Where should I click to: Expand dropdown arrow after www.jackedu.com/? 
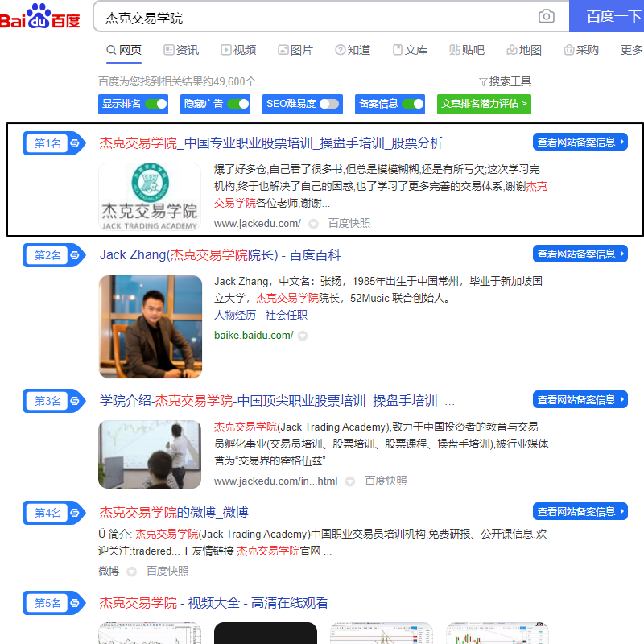(x=313, y=224)
